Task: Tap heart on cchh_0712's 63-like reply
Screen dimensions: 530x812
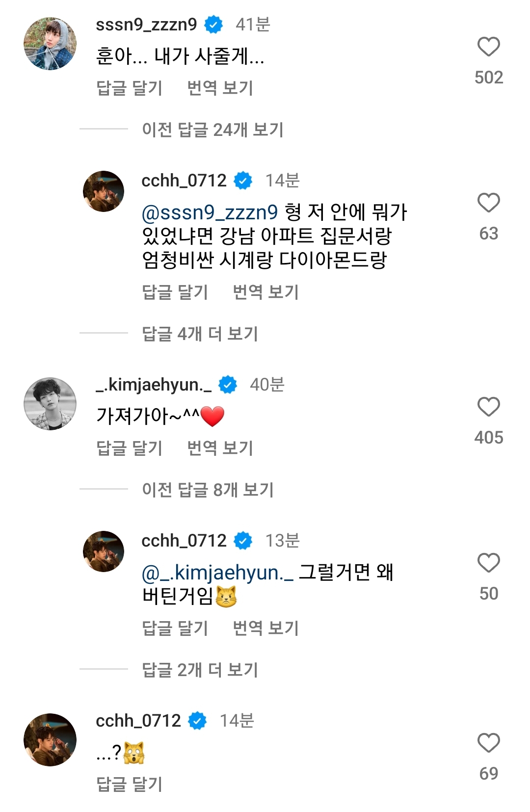Action: click(488, 203)
